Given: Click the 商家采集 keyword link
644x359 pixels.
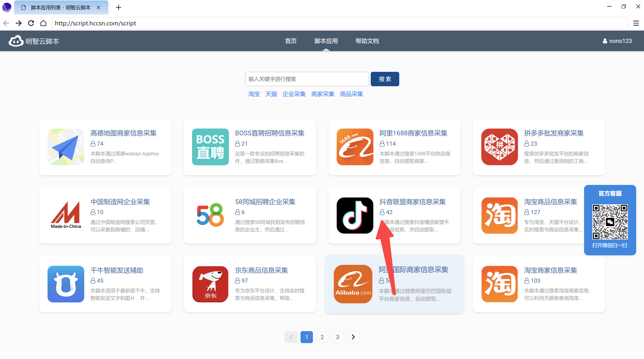Looking at the screenshot, I should pos(323,94).
